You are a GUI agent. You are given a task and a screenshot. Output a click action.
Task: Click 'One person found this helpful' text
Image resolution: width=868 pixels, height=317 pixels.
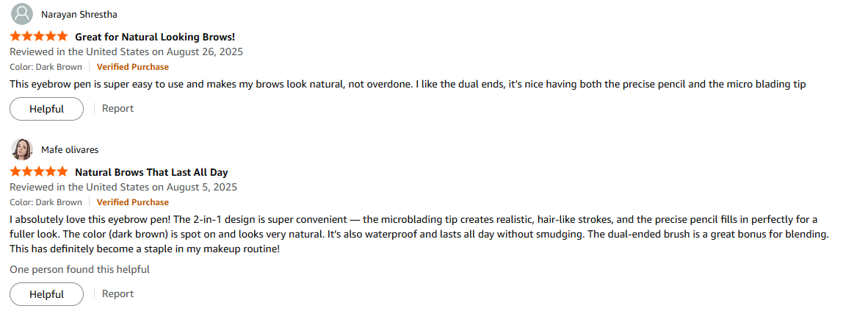(x=79, y=269)
